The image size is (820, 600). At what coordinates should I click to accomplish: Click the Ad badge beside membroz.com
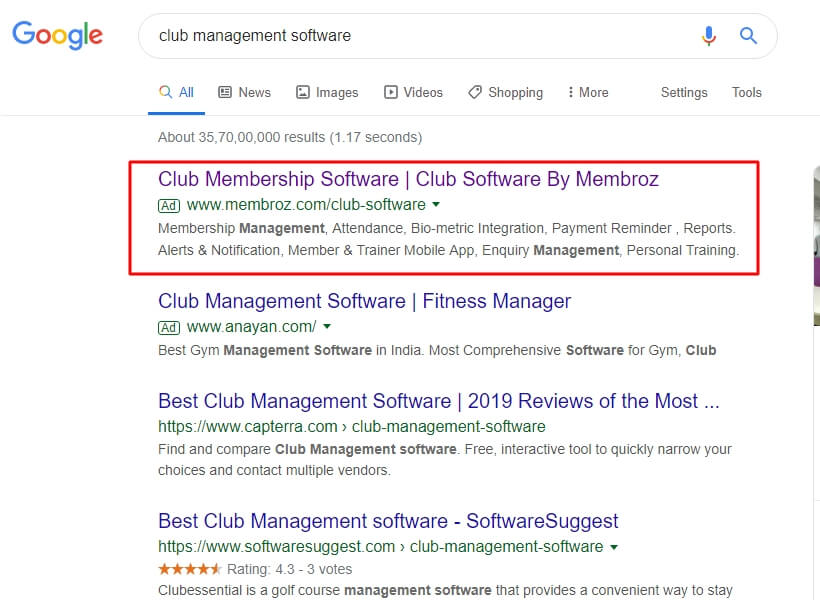(x=169, y=206)
